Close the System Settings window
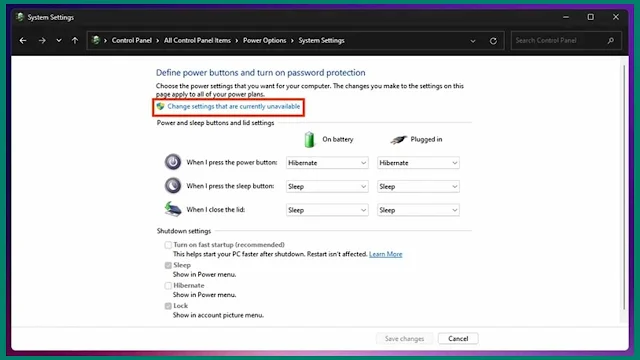Screen dimensions: 640x360 click(616, 17)
